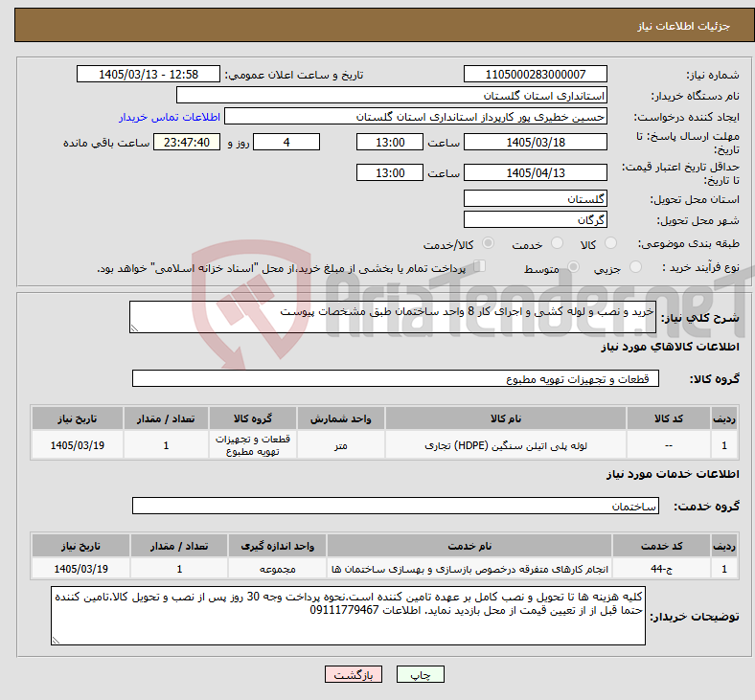Viewport: 755px width, 700px height.
Task: Click the unit cell متر
Action: point(341,445)
